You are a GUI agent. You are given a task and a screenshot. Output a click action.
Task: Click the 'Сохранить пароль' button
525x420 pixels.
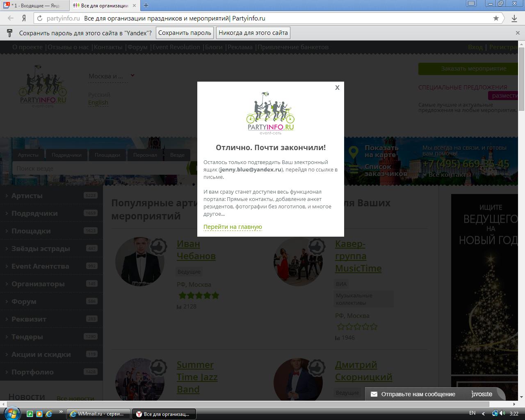point(185,33)
